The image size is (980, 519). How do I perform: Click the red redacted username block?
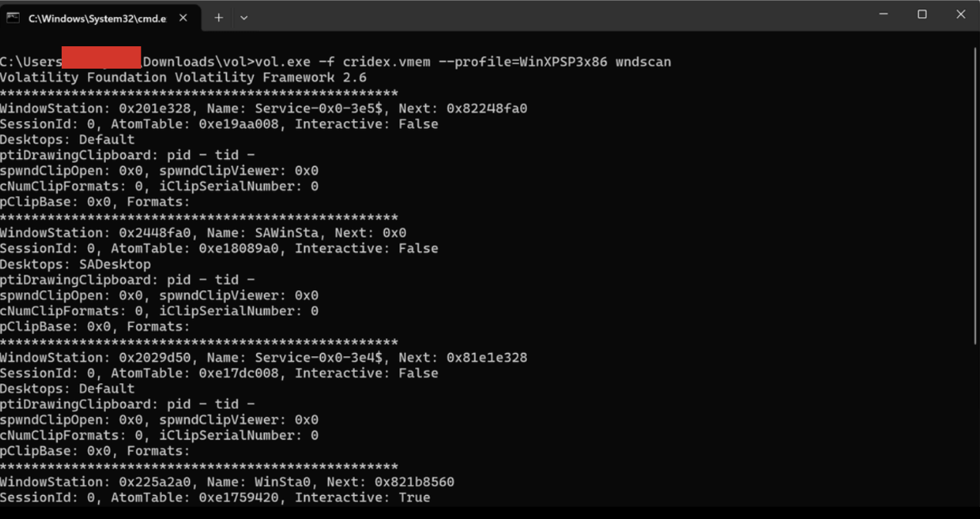tap(101, 58)
